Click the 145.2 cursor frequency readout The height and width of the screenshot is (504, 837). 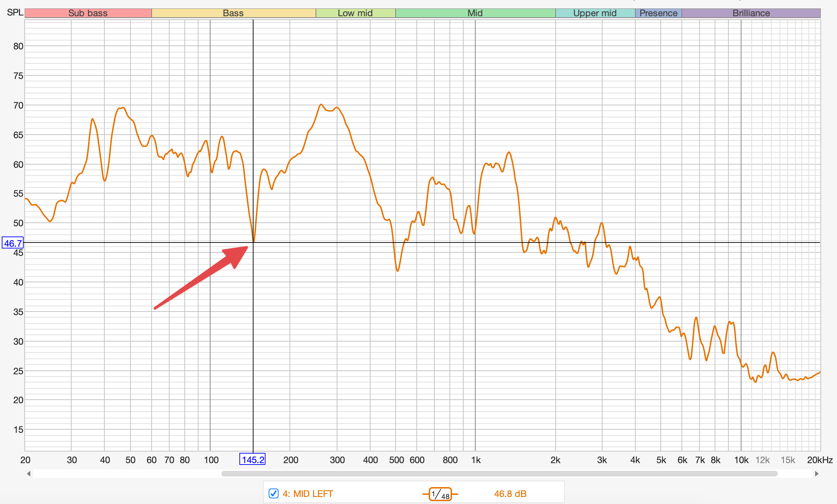pos(252,460)
